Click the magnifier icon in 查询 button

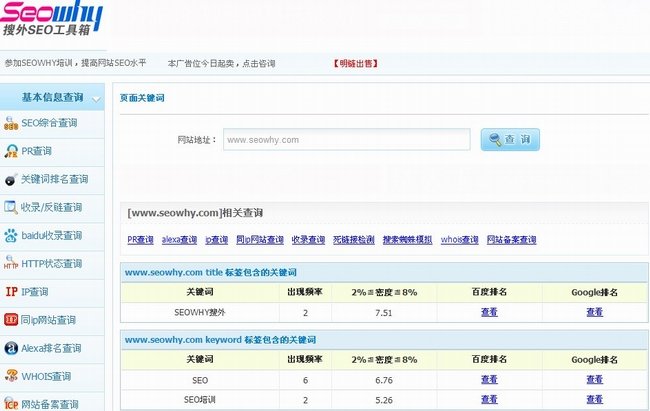pos(495,139)
